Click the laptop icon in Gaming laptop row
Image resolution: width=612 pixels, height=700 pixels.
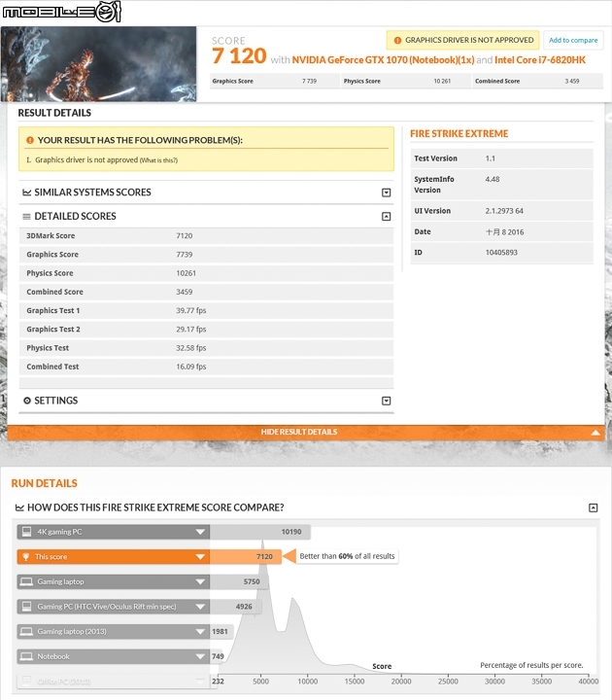pos(27,581)
